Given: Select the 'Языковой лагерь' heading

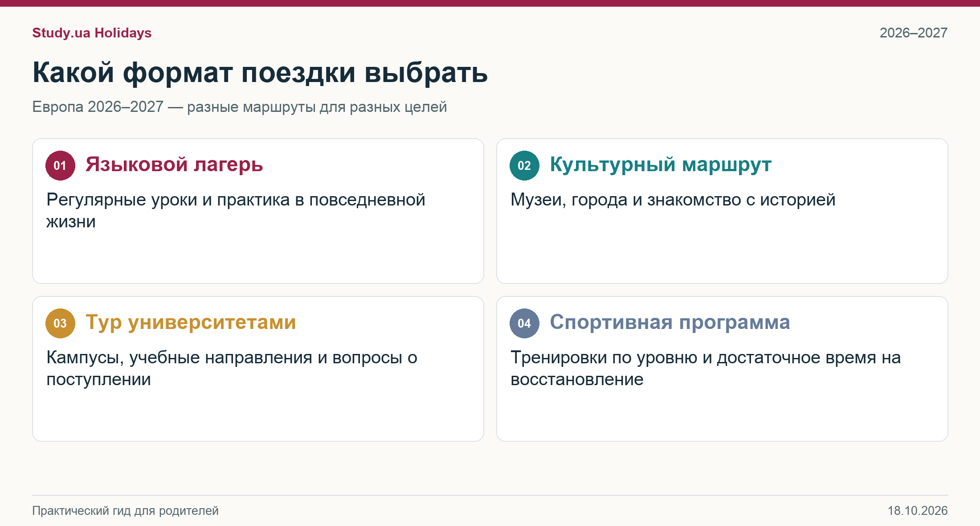Looking at the screenshot, I should (x=174, y=164).
